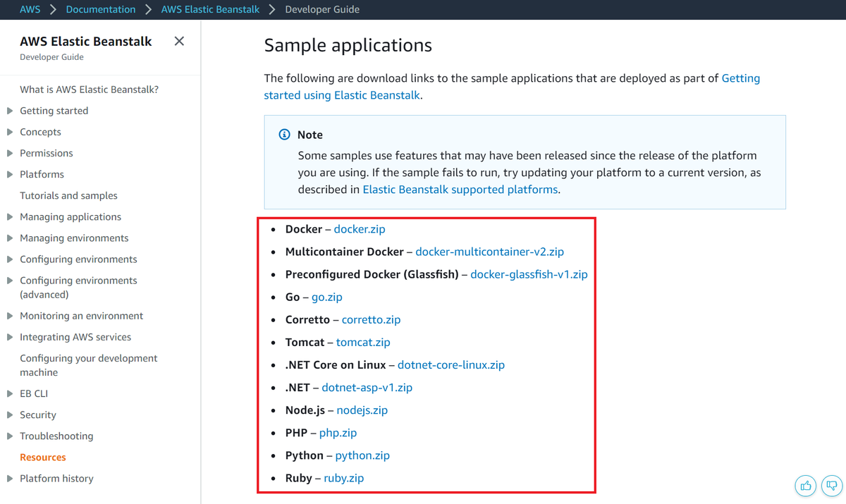The height and width of the screenshot is (504, 846).
Task: Download go.zip sample
Action: (327, 297)
